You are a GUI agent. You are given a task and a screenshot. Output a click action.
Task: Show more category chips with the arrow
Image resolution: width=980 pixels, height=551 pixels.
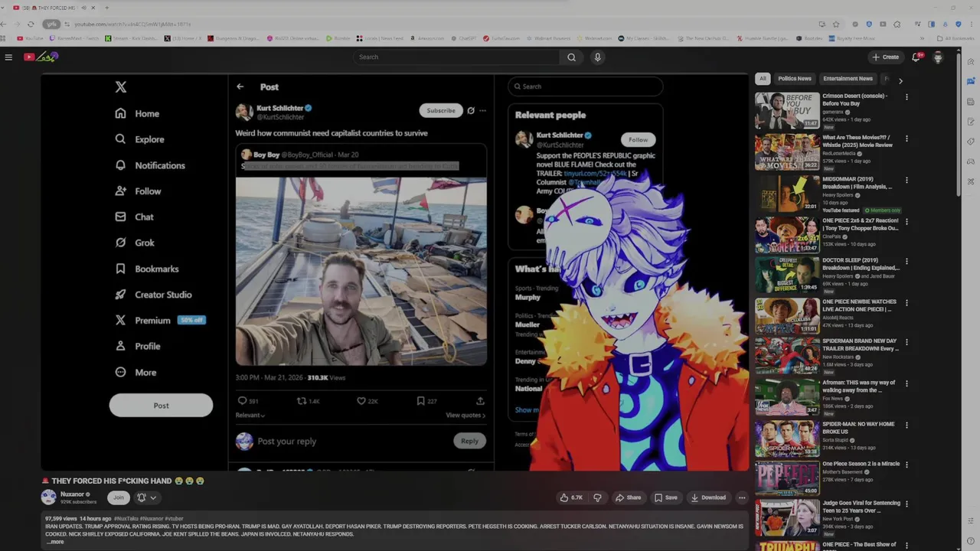point(900,80)
